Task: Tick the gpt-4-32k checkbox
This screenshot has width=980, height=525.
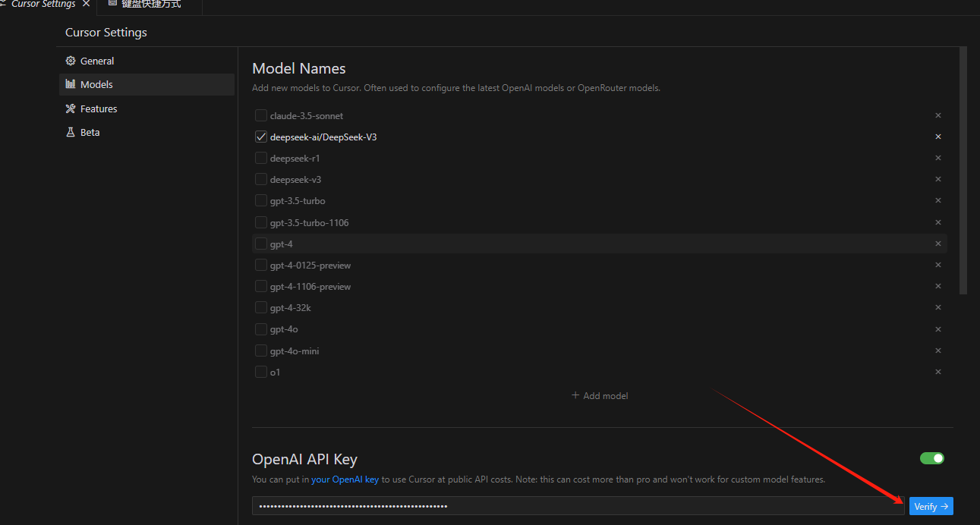Action: click(261, 308)
